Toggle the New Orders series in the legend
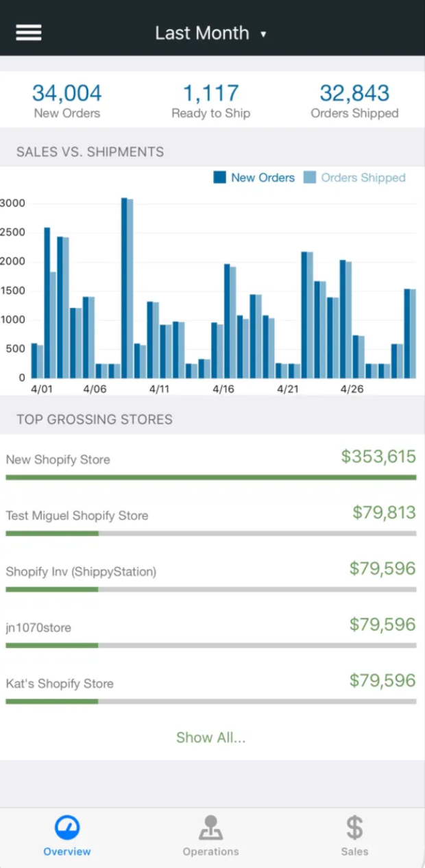The height and width of the screenshot is (868, 425). [254, 177]
